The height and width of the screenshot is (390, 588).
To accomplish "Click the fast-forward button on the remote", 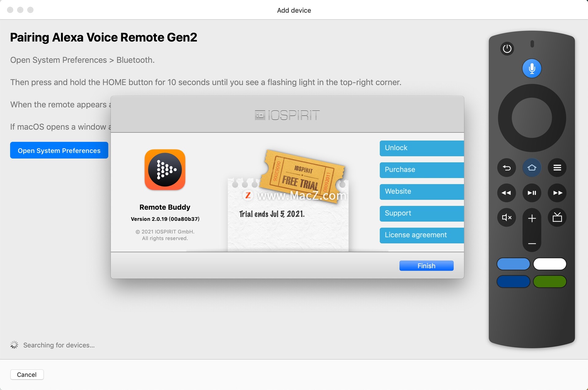I will (557, 193).
